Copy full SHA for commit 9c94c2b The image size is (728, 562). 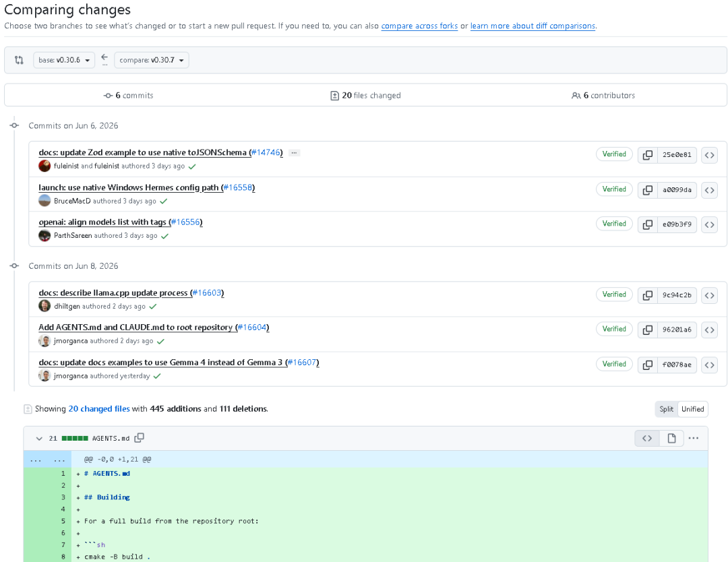point(648,295)
